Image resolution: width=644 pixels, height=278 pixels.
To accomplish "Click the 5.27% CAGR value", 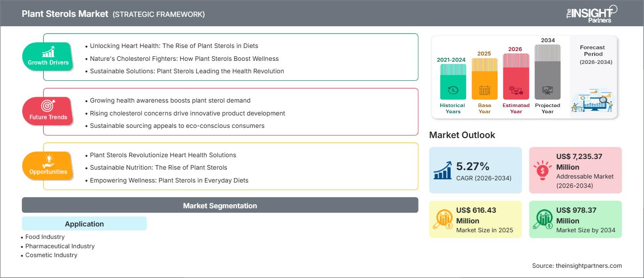I will 473,166.
